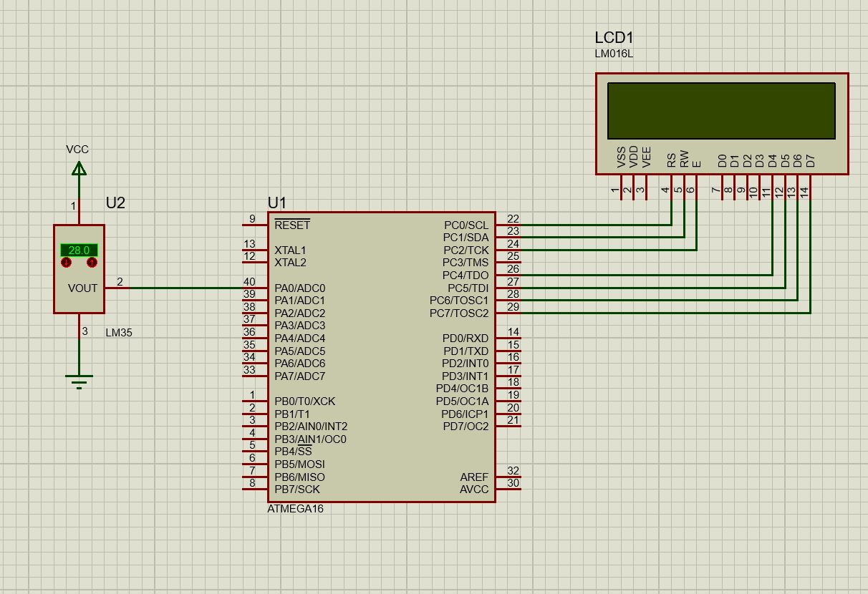The width and height of the screenshot is (868, 594).
Task: Click the VEE pin label on LCD1
Action: pos(647,157)
